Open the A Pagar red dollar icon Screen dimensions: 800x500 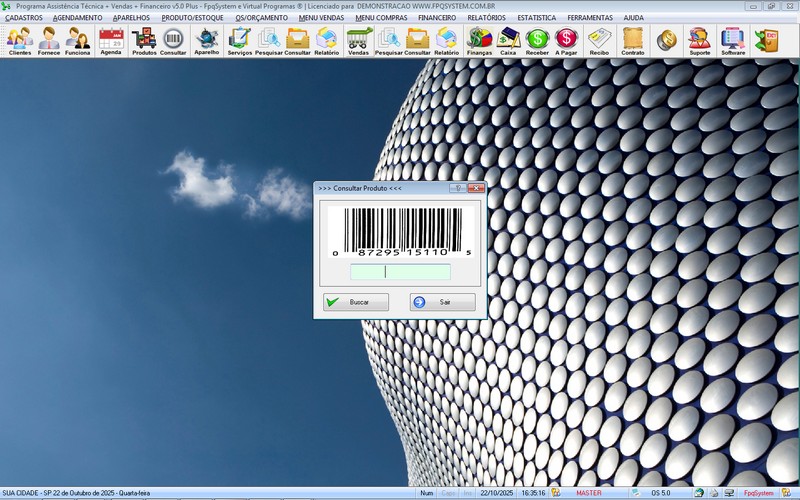point(567,41)
